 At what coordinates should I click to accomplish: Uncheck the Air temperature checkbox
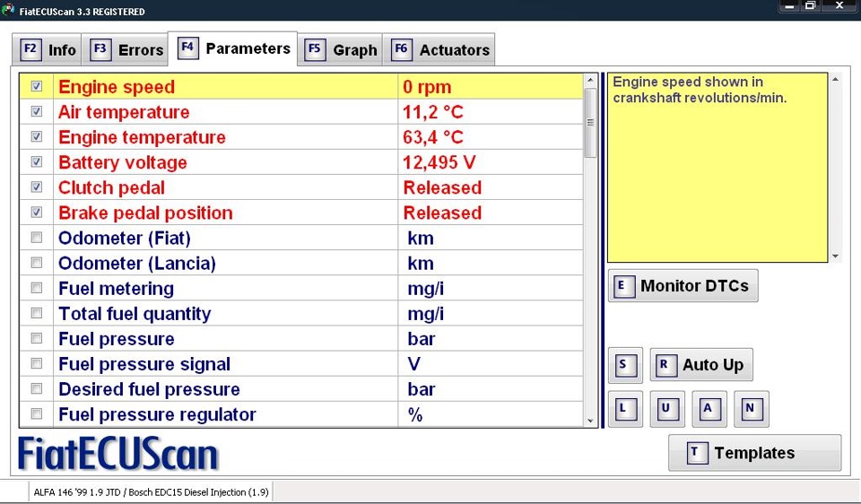point(36,111)
